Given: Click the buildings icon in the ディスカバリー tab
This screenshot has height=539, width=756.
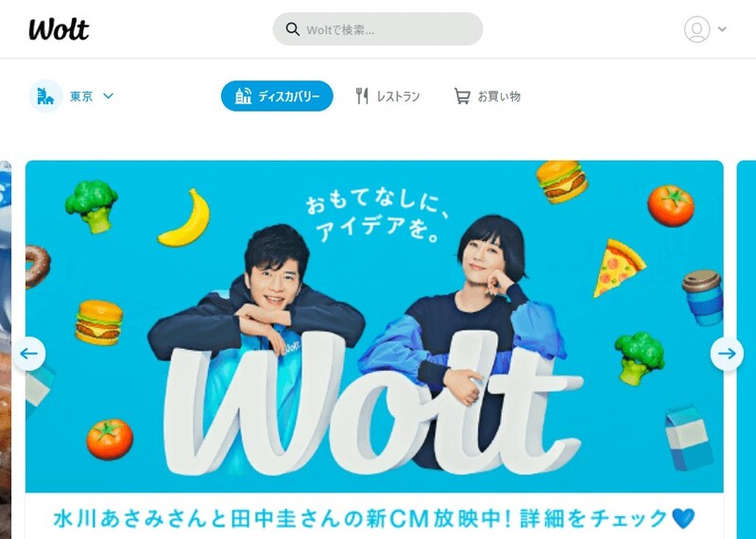Looking at the screenshot, I should tap(243, 96).
